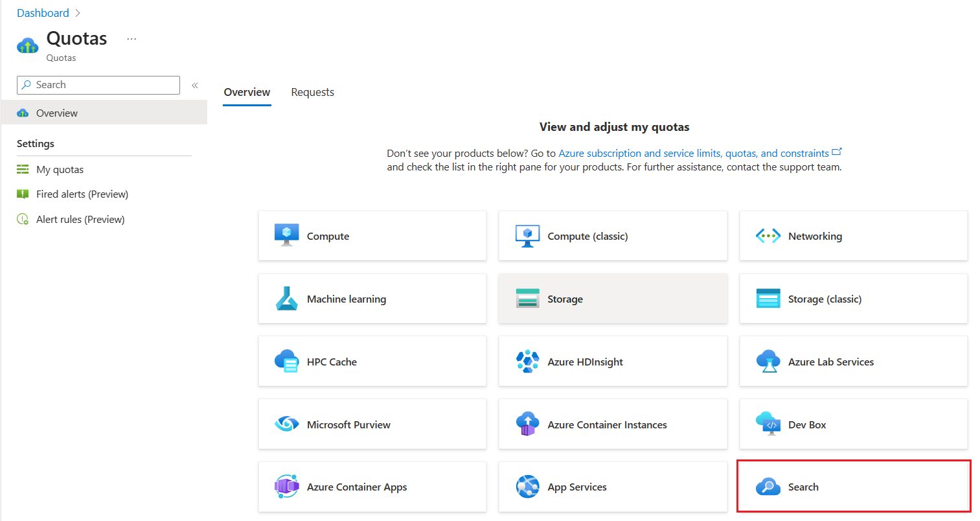Open the Machine learning quota icon
The height and width of the screenshot is (521, 980).
pyautogui.click(x=286, y=299)
